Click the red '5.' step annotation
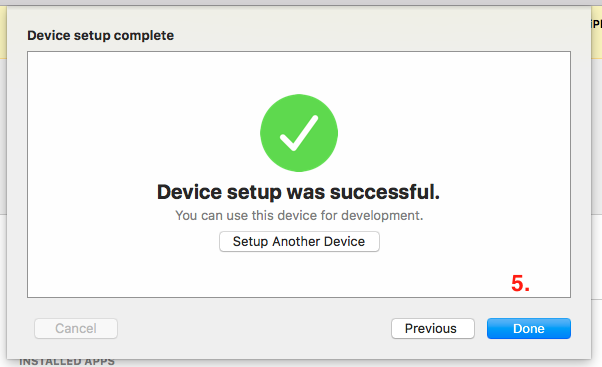 [x=520, y=283]
